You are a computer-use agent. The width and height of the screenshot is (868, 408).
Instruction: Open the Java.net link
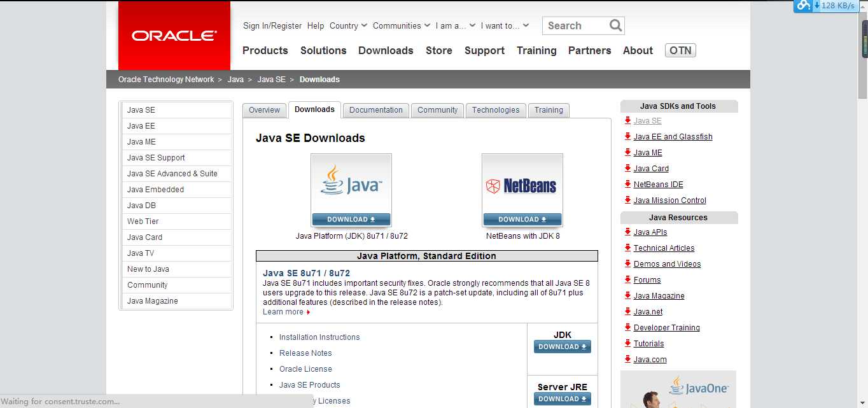coord(648,312)
